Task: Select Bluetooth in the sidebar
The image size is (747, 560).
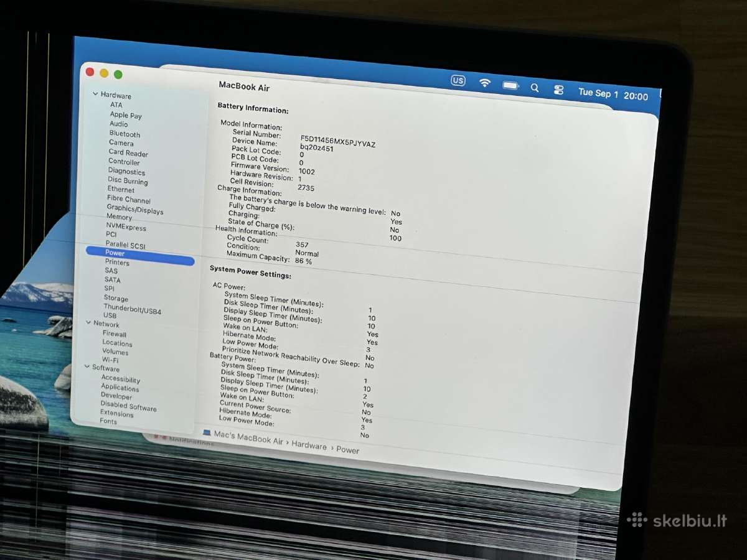Action: (x=125, y=134)
